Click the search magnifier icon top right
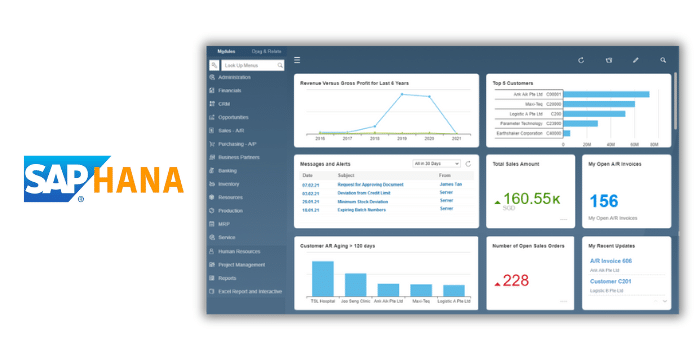Image resolution: width=700 pixels, height=360 pixels. [x=663, y=60]
